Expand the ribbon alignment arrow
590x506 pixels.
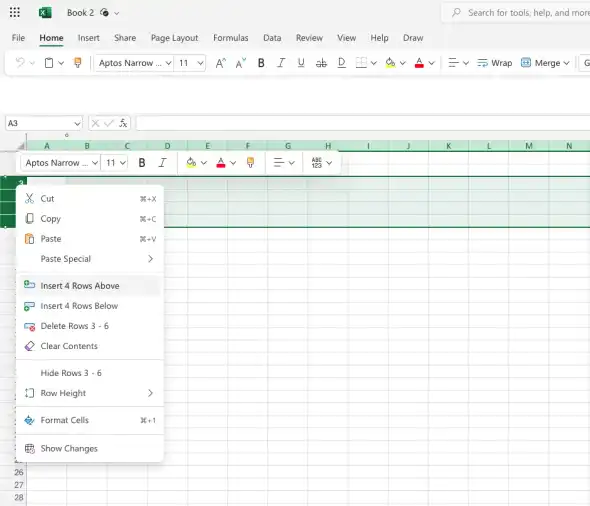[466, 63]
